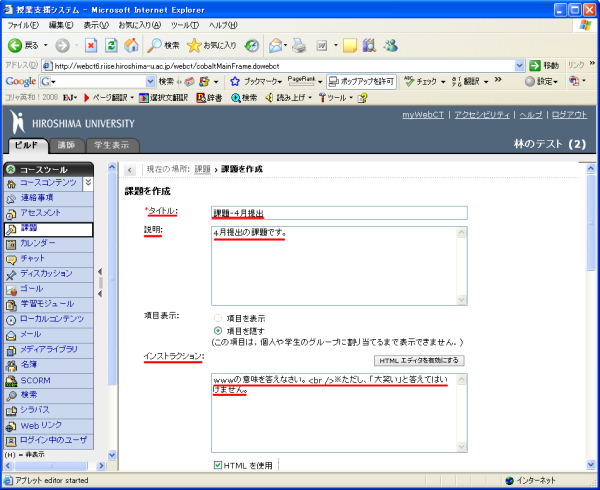600x490 pixels.
Task: Expand the Back button history arrow
Action: [x=46, y=46]
